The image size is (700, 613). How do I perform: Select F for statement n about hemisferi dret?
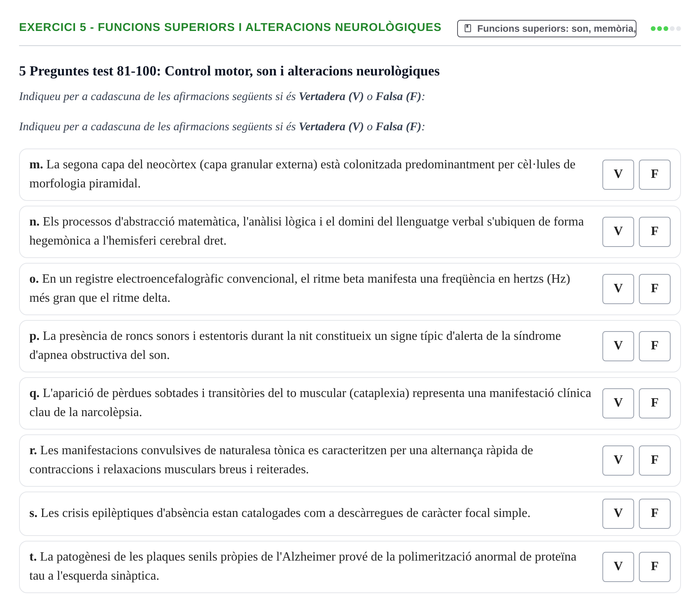click(x=654, y=232)
